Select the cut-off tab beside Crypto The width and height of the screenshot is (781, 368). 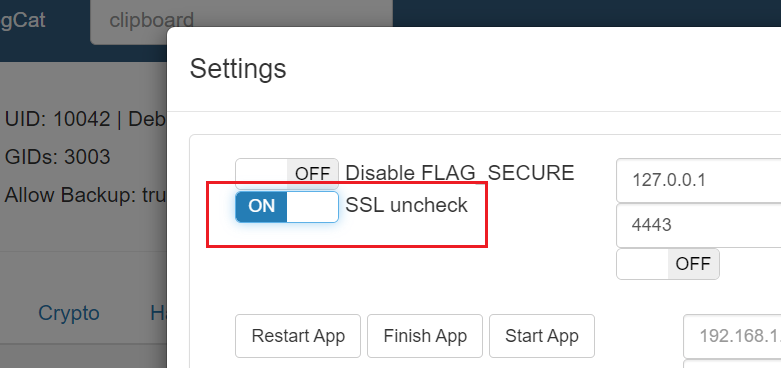click(x=158, y=313)
